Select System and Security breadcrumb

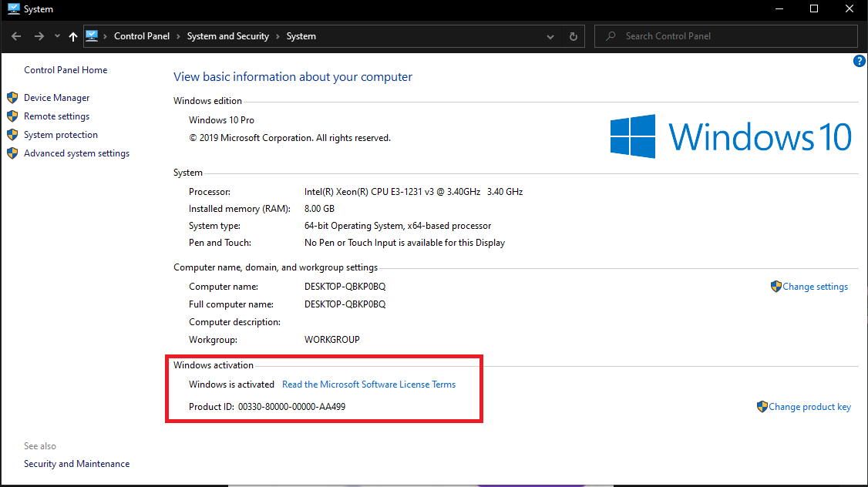227,36
